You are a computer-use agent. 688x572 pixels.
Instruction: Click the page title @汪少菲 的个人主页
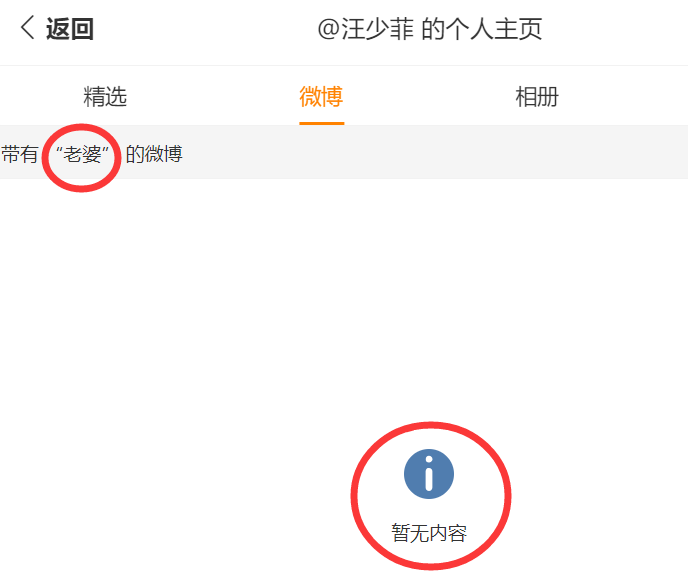click(430, 29)
